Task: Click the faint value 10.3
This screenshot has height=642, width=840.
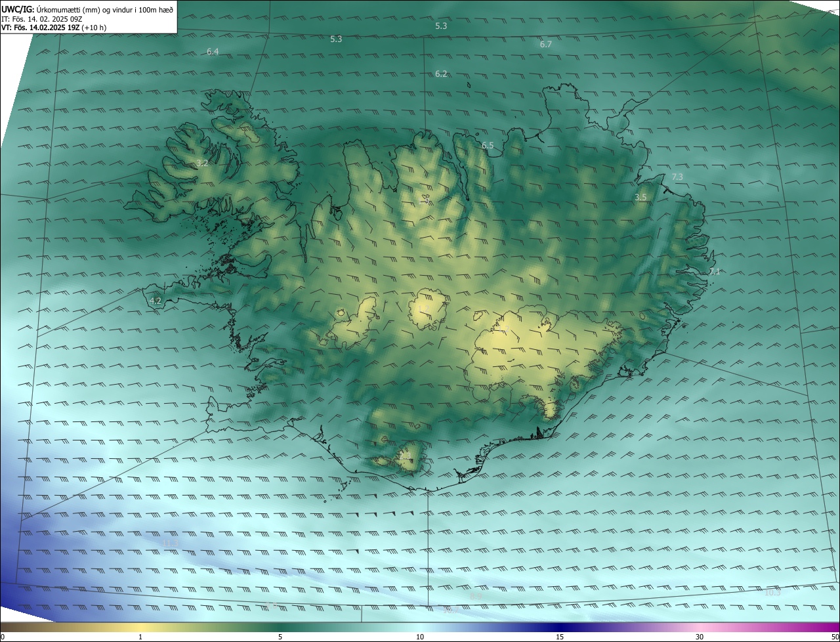Action: 773,592
